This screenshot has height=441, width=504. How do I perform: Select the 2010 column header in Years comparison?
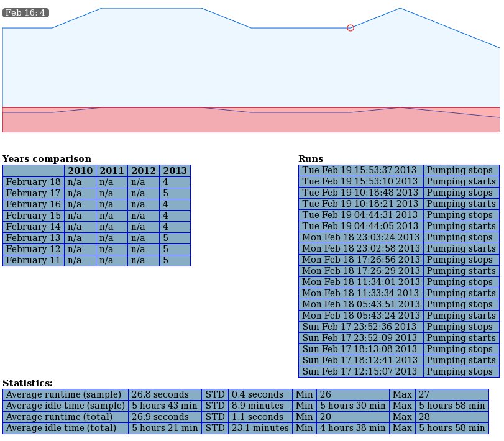(80, 171)
